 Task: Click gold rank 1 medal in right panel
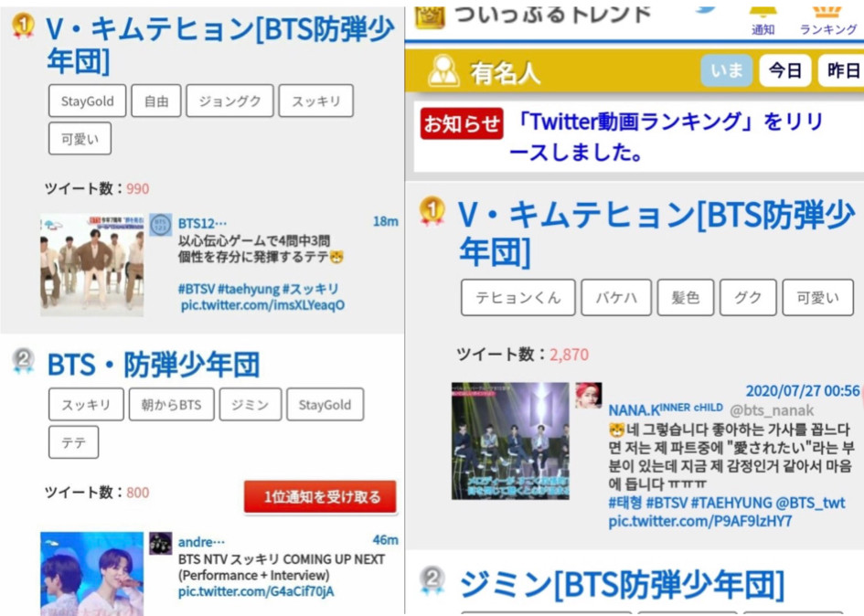pyautogui.click(x=432, y=211)
